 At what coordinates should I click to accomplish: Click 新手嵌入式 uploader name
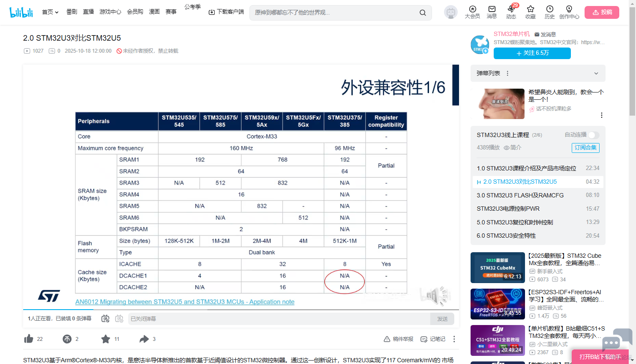tap(550, 272)
